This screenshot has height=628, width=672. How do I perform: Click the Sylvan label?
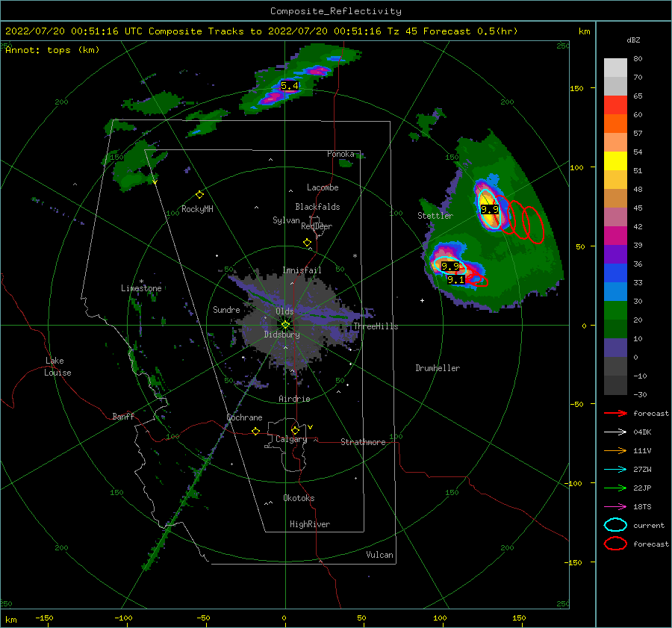[x=286, y=220]
